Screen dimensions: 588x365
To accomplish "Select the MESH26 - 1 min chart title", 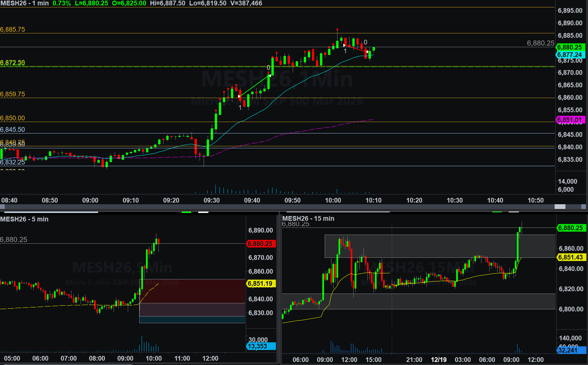I will coord(25,3).
